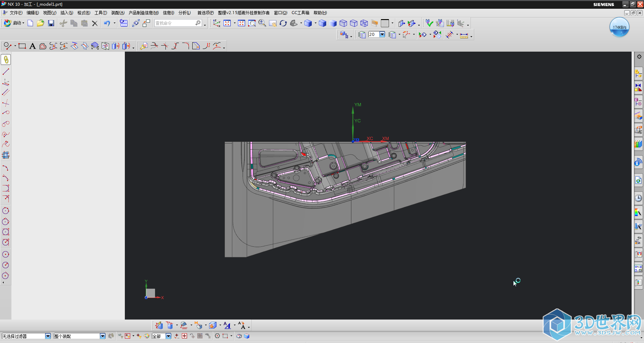644x343 pixels.
Task: Toggle the first left-toolbar curve mode icon
Action: 6,60
